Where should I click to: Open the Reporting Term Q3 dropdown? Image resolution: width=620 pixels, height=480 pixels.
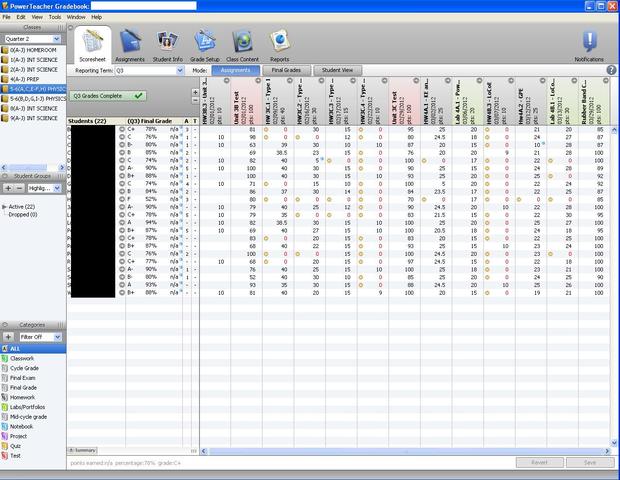coord(149,70)
